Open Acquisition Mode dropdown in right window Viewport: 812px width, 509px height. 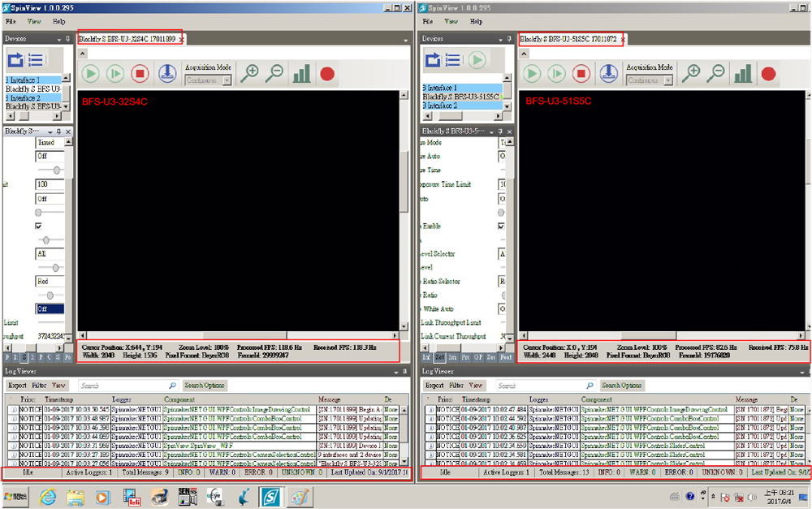tap(650, 80)
